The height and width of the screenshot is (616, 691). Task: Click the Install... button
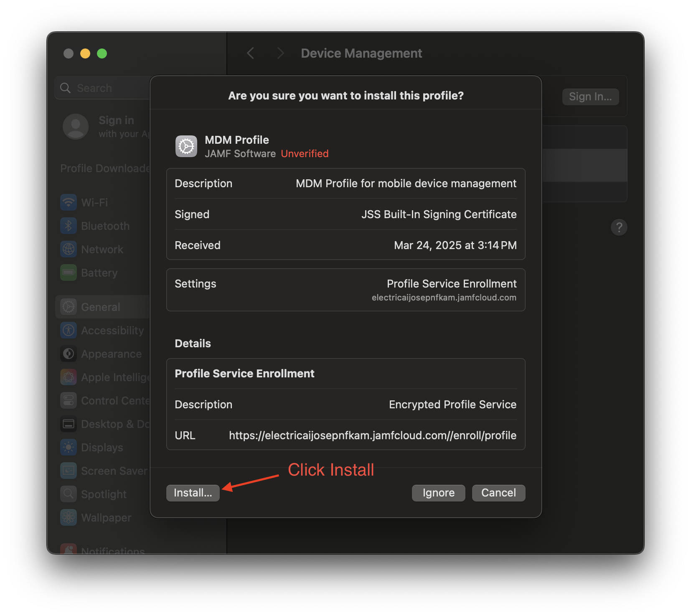point(193,493)
